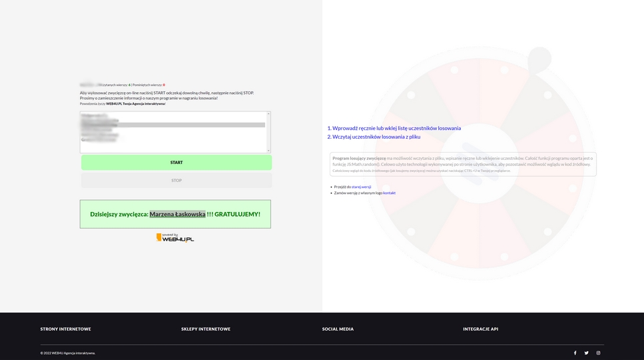This screenshot has height=360, width=644.
Task: Click the scroll-down arrow of participant list
Action: (x=268, y=150)
